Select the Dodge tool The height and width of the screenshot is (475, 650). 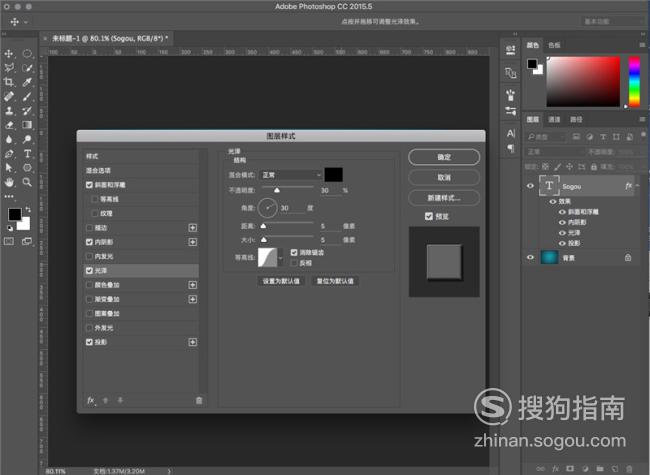(x=27, y=139)
